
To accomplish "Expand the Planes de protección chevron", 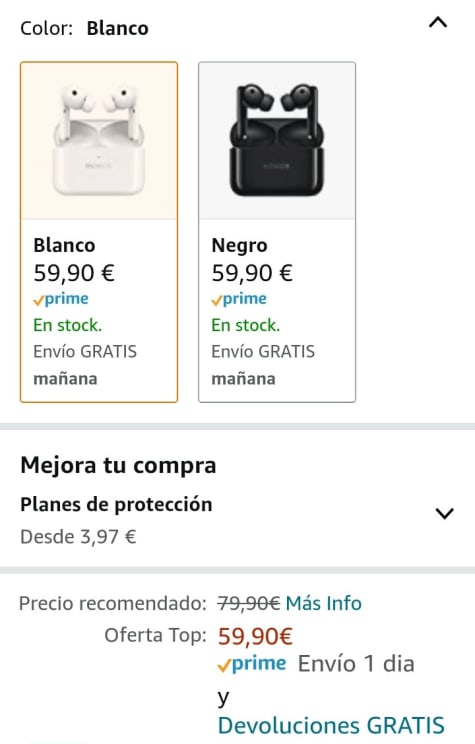I will pos(445,513).
